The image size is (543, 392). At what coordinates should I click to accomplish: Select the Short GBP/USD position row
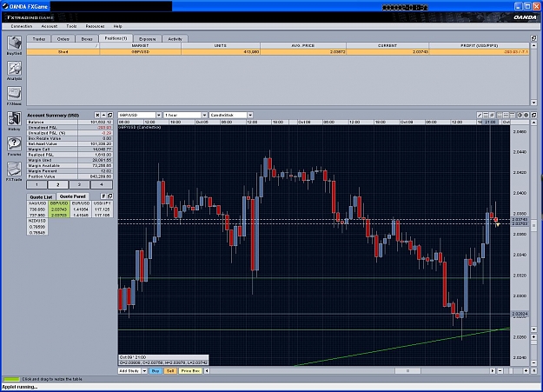(x=278, y=51)
